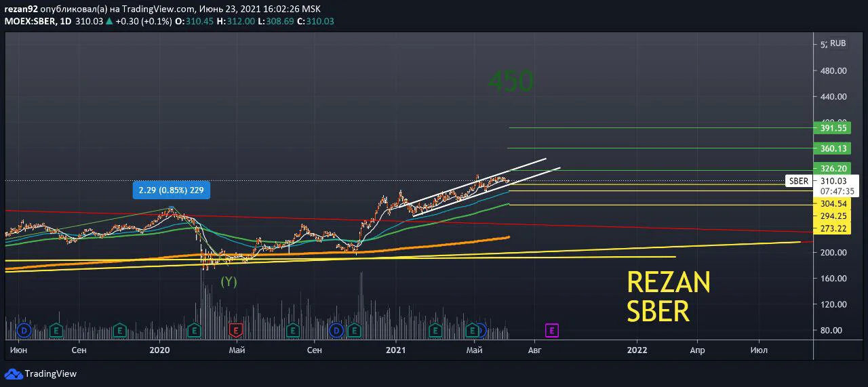
Task: Click the Июл time axis label
Action: (x=759, y=350)
